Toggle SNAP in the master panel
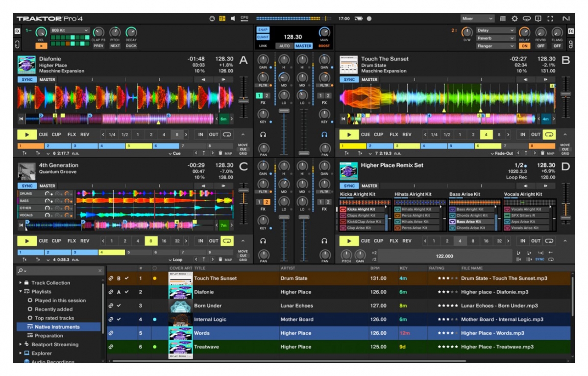588x376 pixels. pyautogui.click(x=263, y=30)
